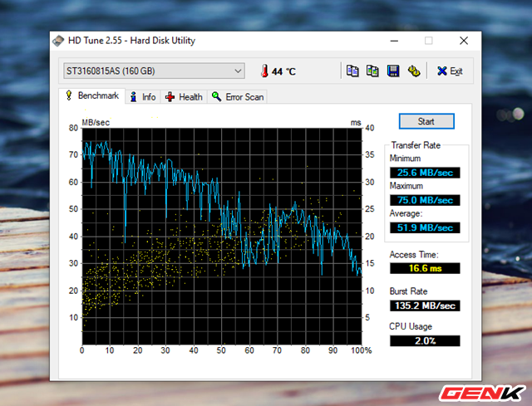Click the floppy disk save icon
This screenshot has width=532, height=406.
click(x=393, y=71)
